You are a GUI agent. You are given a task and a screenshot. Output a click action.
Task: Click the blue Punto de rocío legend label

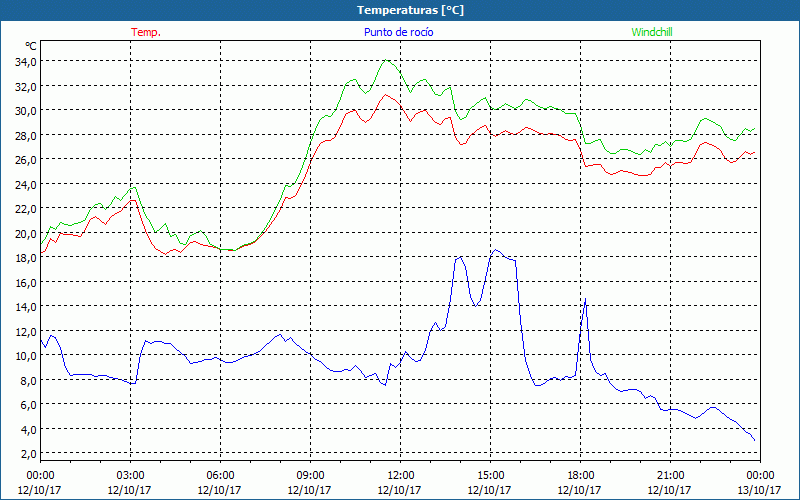coord(398,32)
